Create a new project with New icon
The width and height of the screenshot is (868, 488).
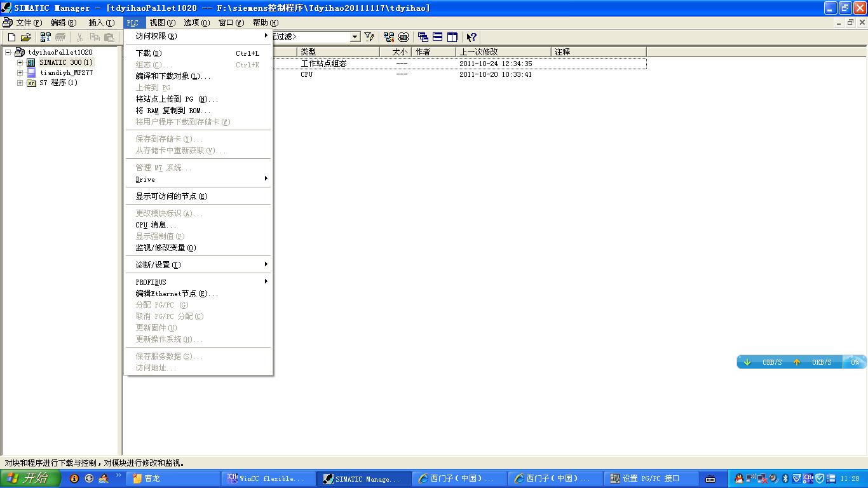pyautogui.click(x=11, y=37)
